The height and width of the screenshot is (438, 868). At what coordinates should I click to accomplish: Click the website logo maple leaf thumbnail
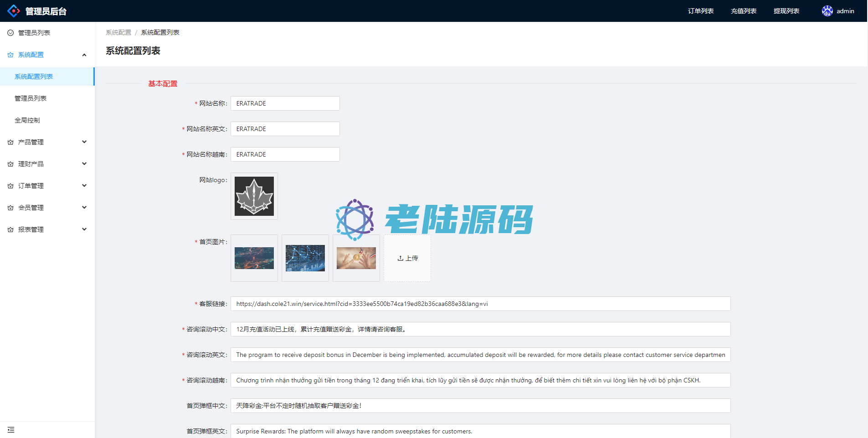254,196
